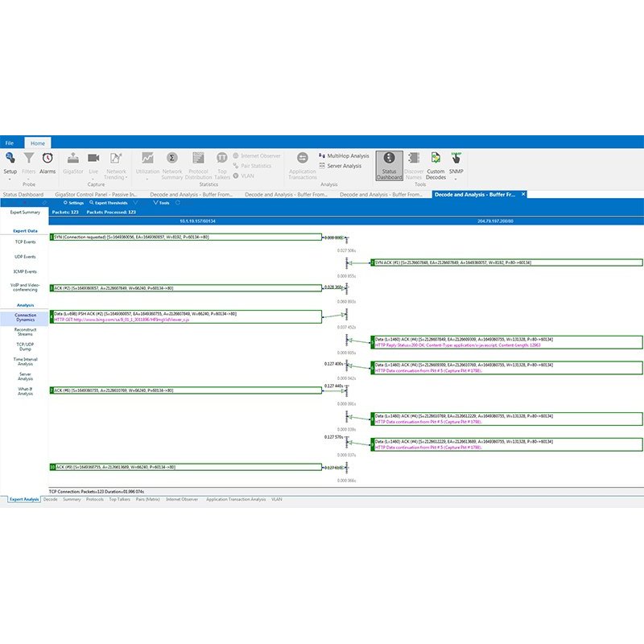Open the Setup probe icon
The image size is (644, 644).
(10, 158)
